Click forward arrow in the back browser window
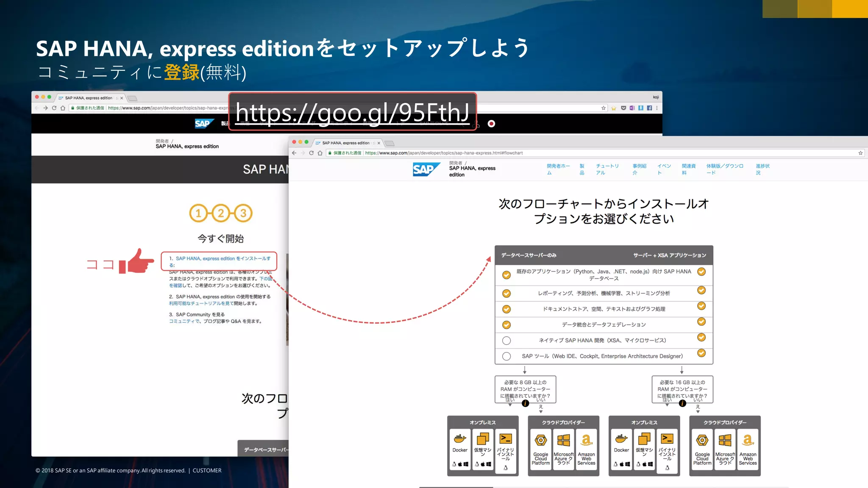This screenshot has width=868, height=488. pos(45,108)
